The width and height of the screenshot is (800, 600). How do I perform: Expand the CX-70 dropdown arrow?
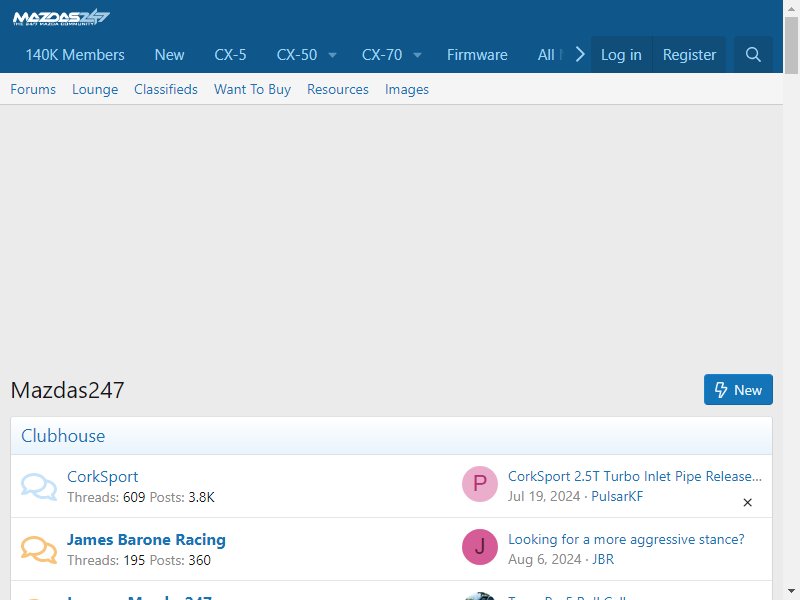tap(417, 55)
